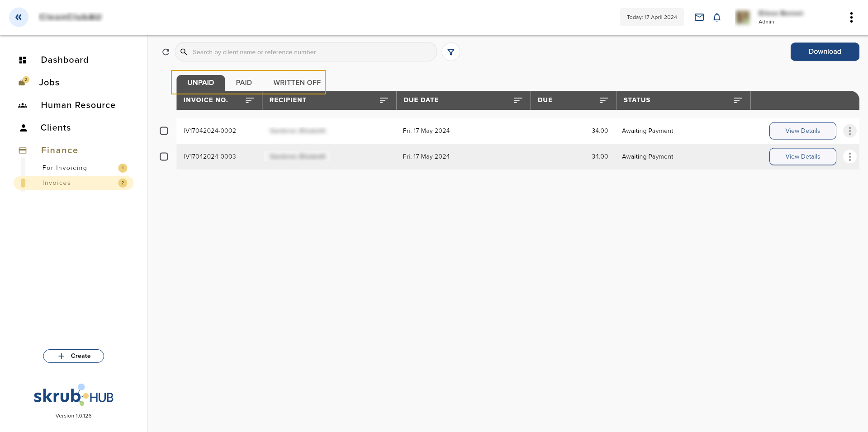This screenshot has width=868, height=432.
Task: Navigate to the Clients section
Action: (56, 127)
